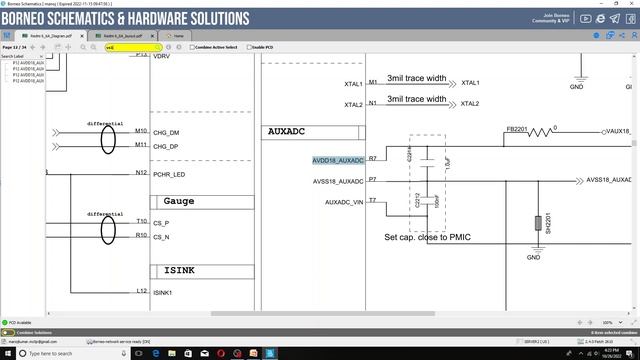The image size is (640, 360).
Task: Click the fullscreen expand icon at bottom right
Action: point(633,322)
